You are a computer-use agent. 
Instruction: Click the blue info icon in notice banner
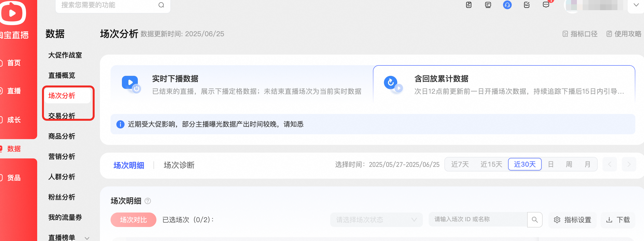point(120,124)
